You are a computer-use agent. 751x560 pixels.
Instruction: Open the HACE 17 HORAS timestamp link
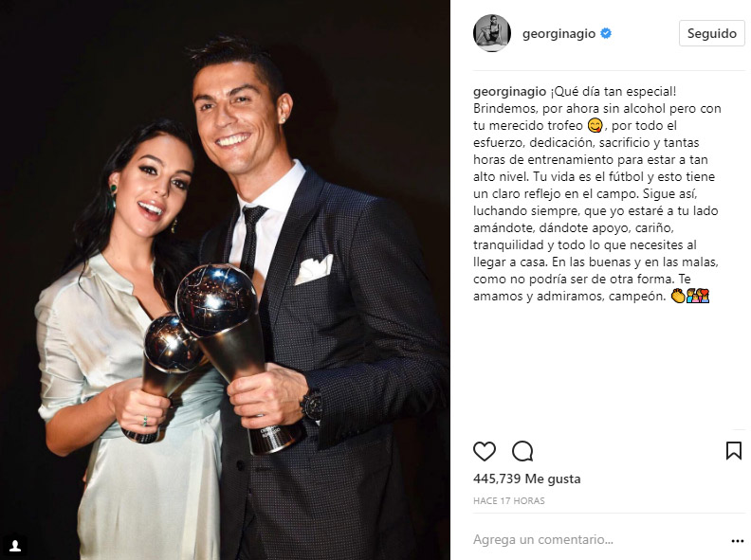tap(508, 500)
